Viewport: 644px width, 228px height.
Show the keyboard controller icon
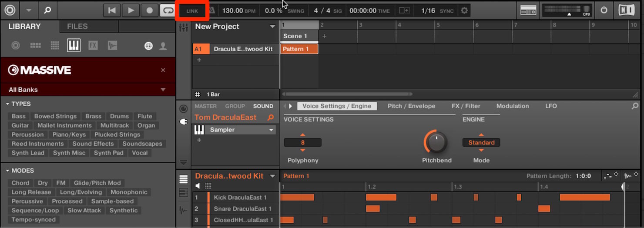(528, 10)
